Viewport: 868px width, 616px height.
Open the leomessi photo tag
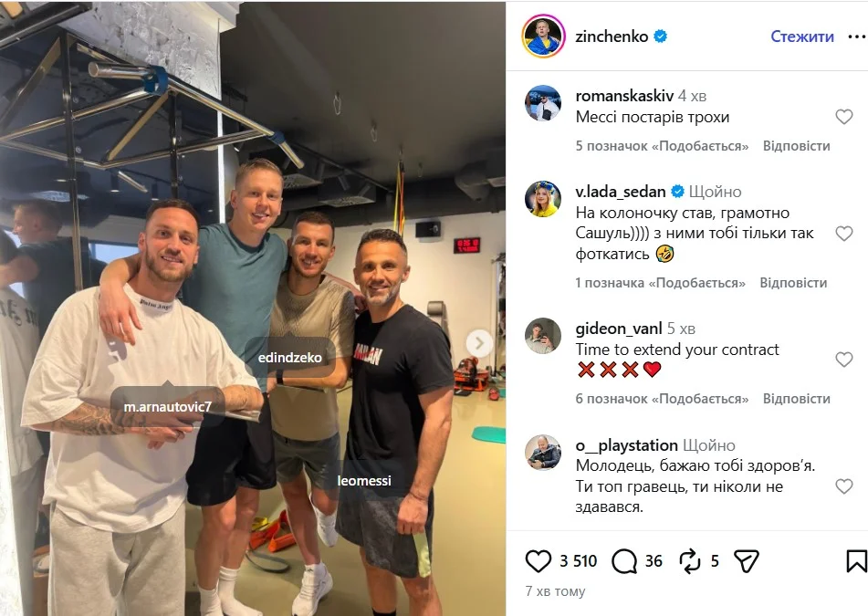363,480
